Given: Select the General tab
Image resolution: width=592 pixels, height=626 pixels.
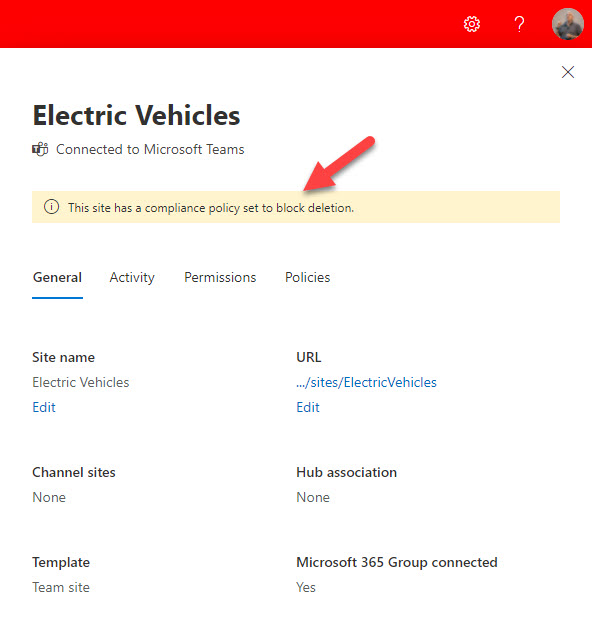Looking at the screenshot, I should [57, 277].
